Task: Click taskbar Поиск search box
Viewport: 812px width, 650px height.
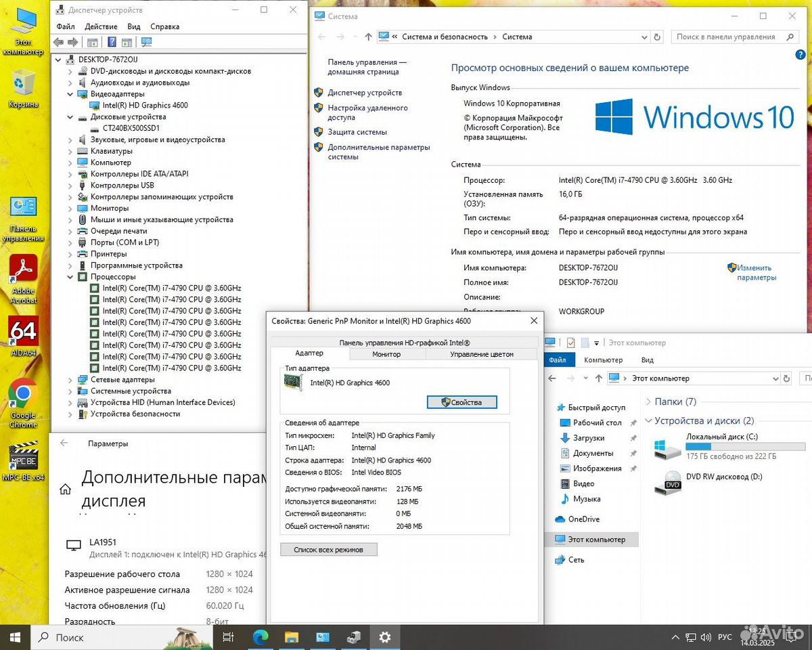Action: tap(122, 637)
